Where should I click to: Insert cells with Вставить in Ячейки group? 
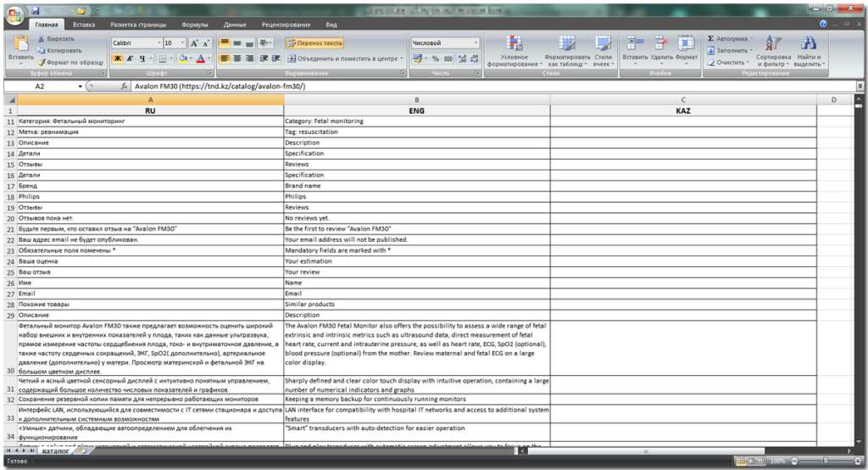coord(634,48)
